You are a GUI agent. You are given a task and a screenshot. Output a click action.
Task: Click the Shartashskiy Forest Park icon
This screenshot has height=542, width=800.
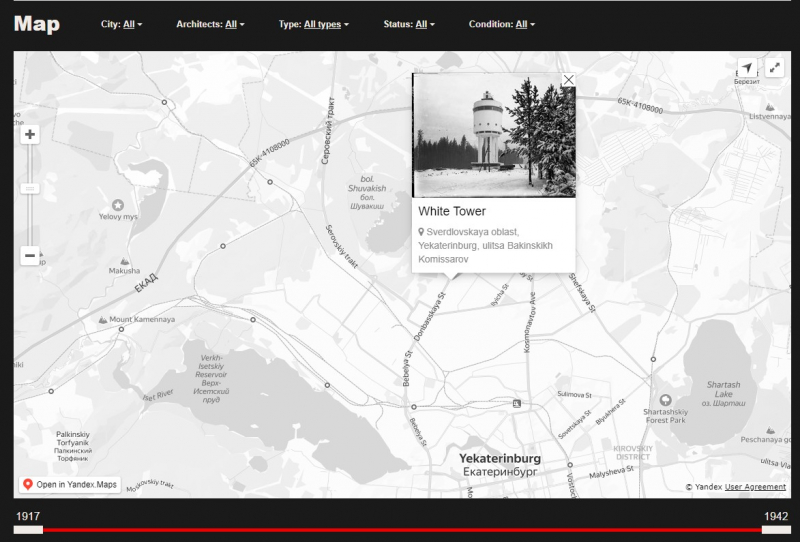pos(666,400)
